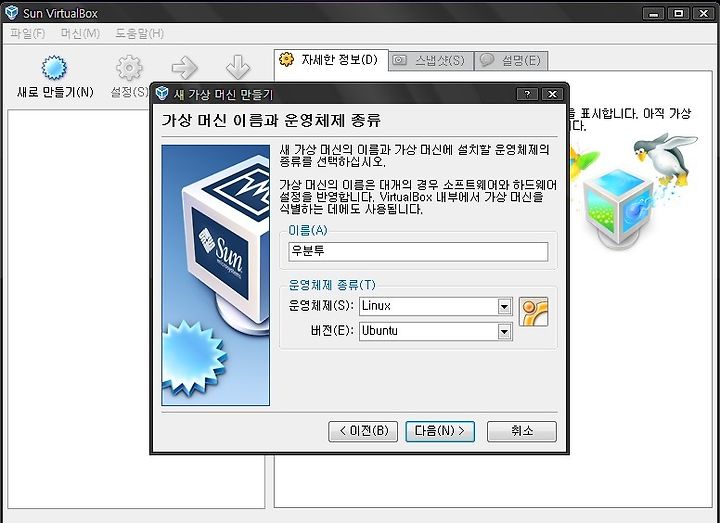Click the 설정(S) gear icon in toolbar
This screenshot has width=720, height=523.
pyautogui.click(x=129, y=68)
